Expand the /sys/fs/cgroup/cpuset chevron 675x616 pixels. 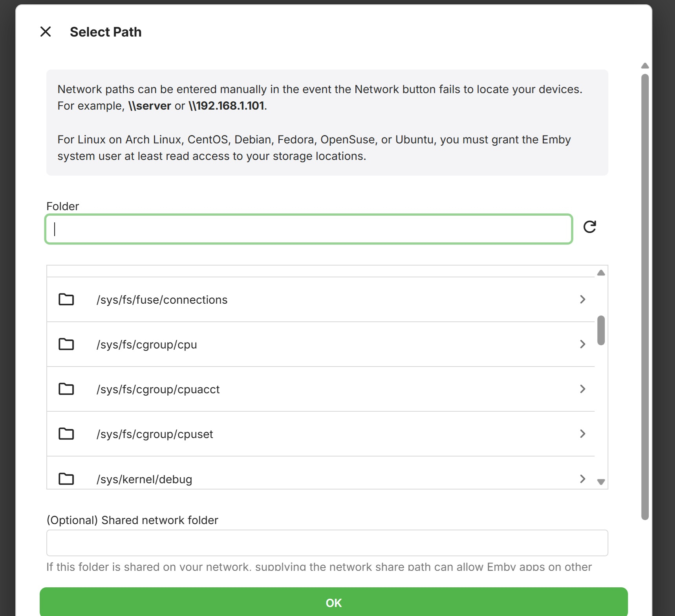pyautogui.click(x=583, y=434)
